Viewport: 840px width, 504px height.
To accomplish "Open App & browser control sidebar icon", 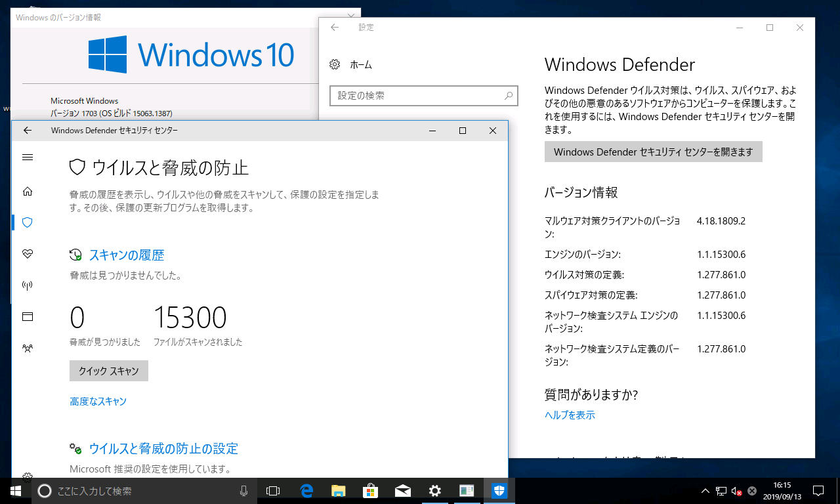I will [x=28, y=316].
